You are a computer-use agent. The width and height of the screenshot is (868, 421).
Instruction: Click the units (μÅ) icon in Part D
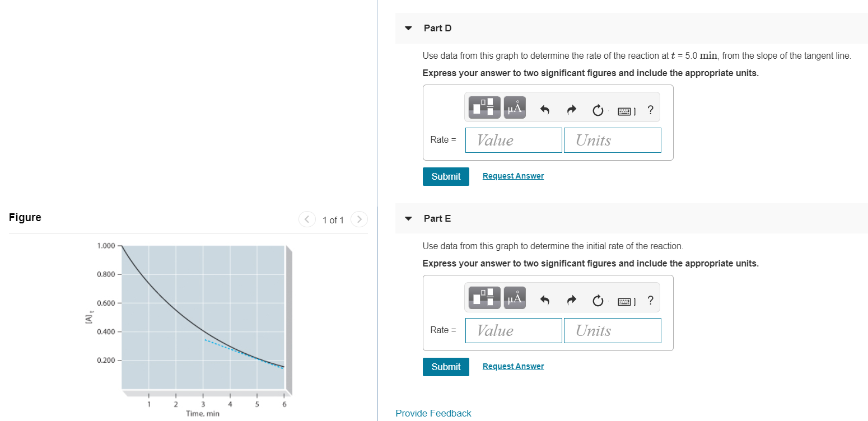(x=514, y=107)
